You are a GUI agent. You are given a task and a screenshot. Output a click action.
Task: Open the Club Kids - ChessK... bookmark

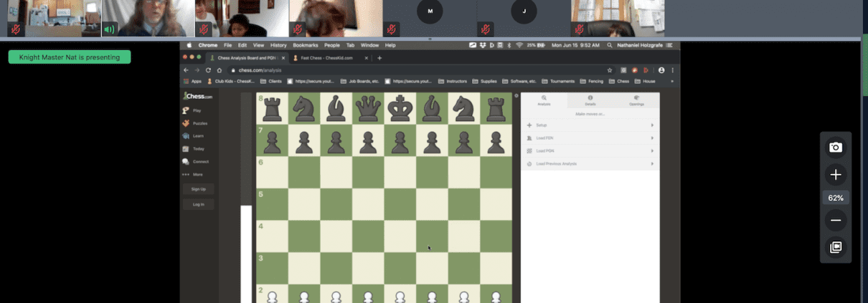tap(231, 81)
